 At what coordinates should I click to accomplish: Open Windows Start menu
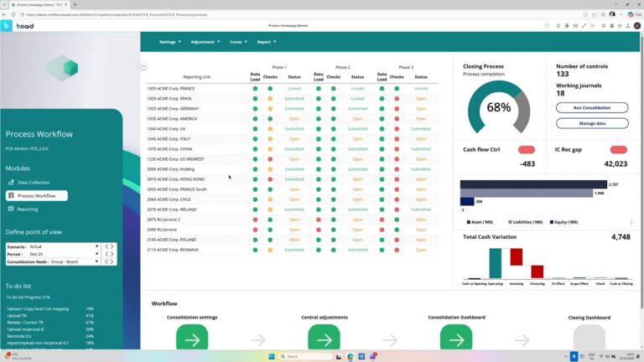[271, 356]
